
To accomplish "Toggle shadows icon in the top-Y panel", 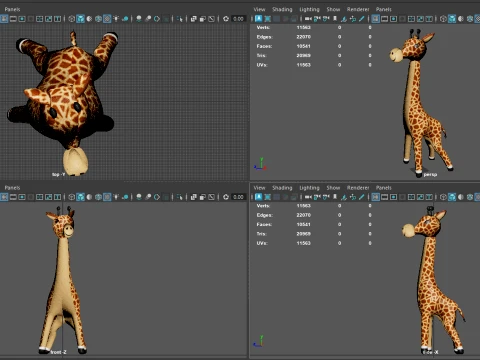I will pos(125,19).
